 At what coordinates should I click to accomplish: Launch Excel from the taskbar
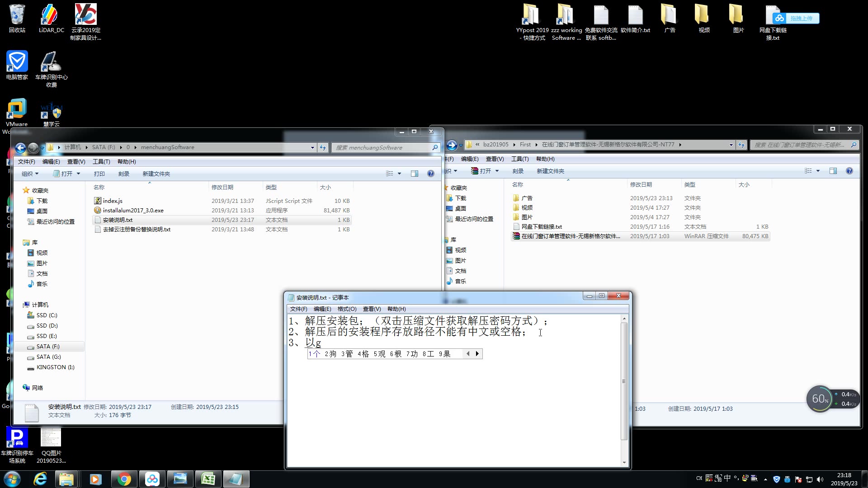208,479
